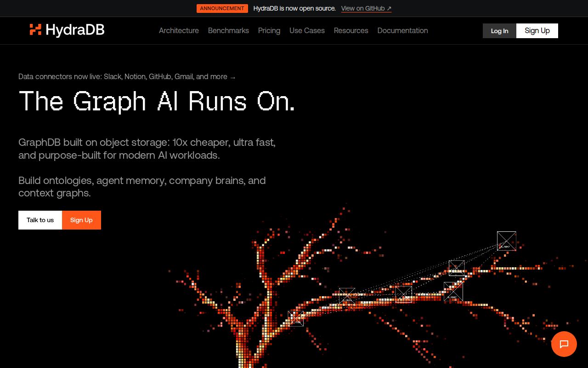Open the chat widget bubble

tap(564, 344)
